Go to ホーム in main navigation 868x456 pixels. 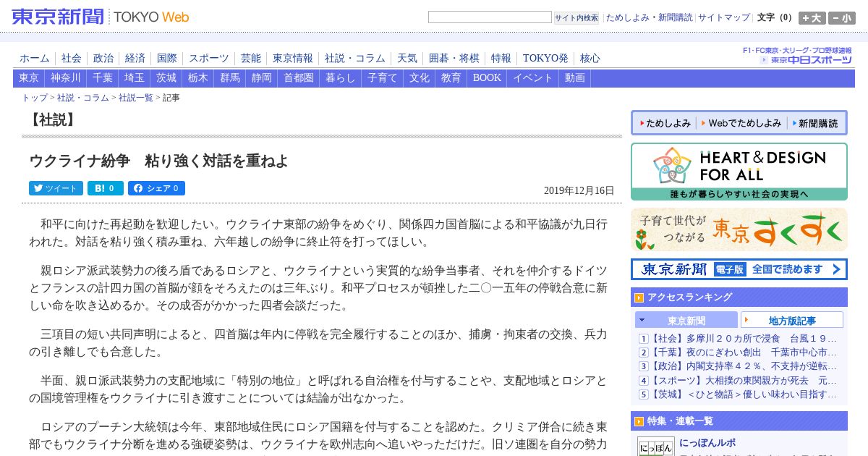coord(35,58)
